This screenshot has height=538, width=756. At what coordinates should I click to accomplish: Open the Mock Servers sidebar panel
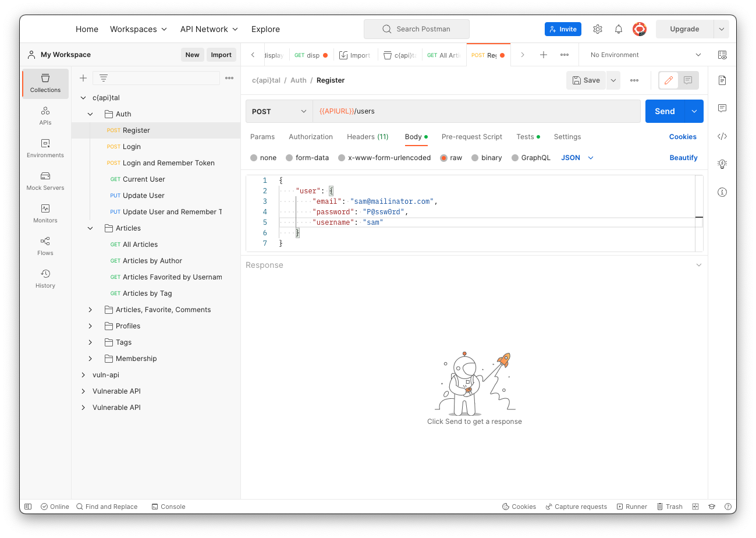(45, 181)
